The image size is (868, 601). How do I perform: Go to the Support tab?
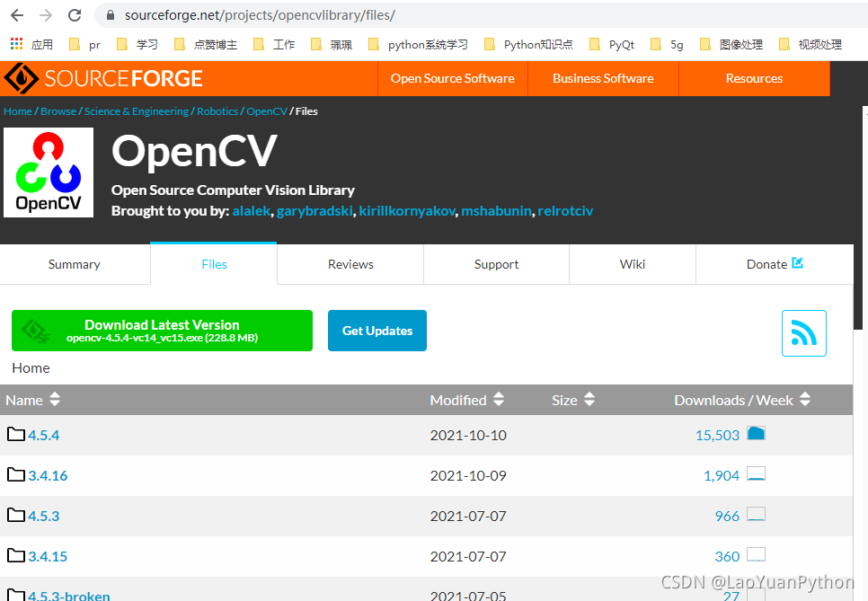[496, 264]
